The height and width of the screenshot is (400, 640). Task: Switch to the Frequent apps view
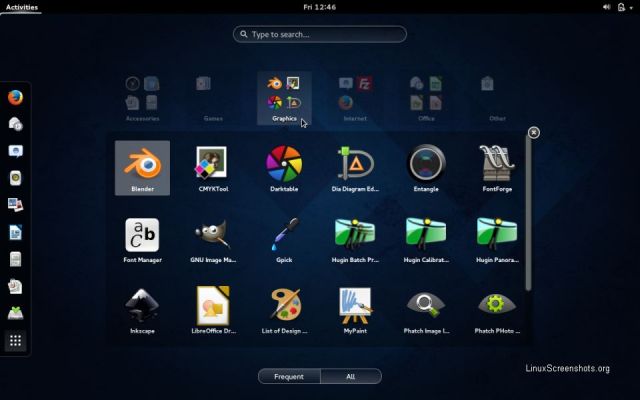pyautogui.click(x=289, y=376)
